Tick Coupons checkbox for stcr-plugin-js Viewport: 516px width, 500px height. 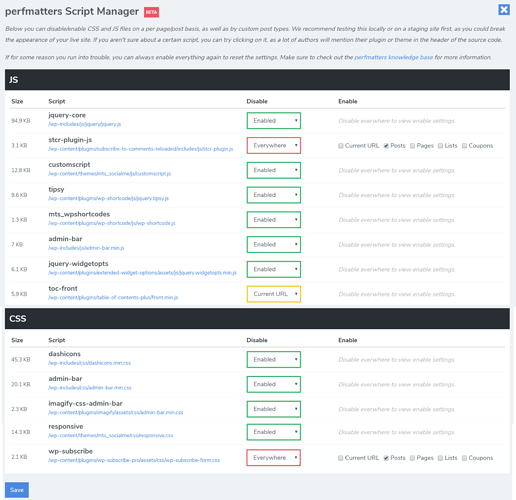tap(464, 146)
